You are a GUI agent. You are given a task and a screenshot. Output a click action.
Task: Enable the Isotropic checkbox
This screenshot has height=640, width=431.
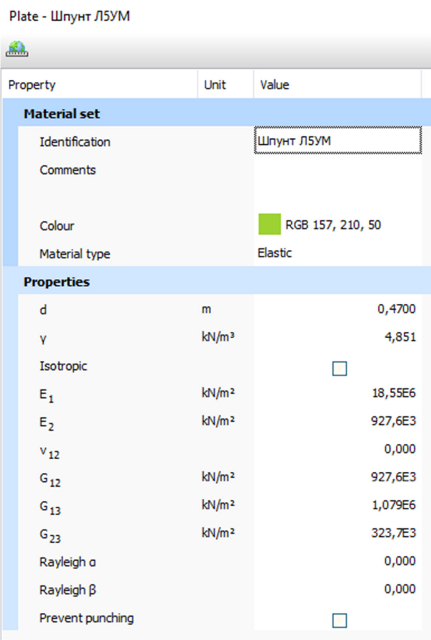point(340,368)
